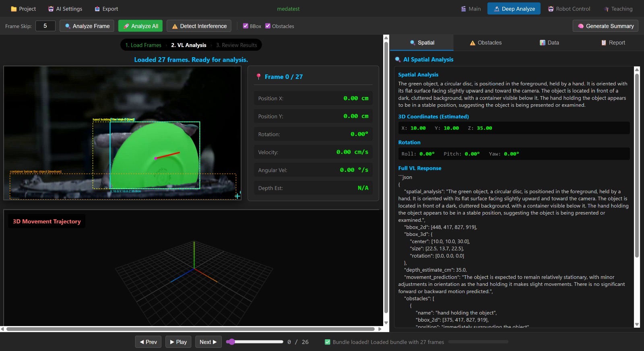Click the Full VL Response heading
The height and width of the screenshot is (351, 644).
point(420,168)
